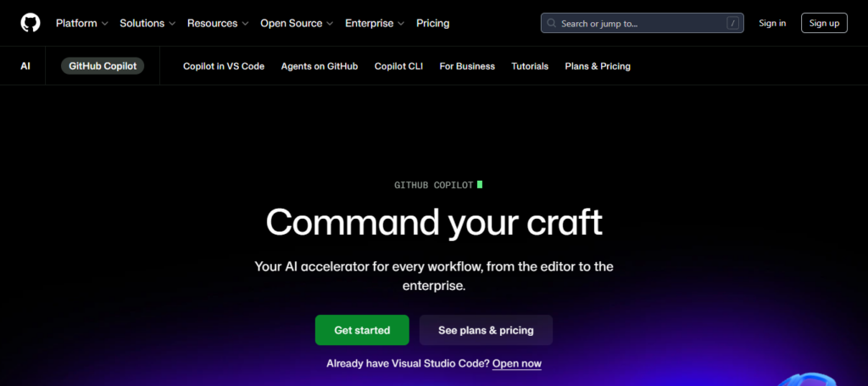Open Agents on GitHub tab
Screen dimensions: 868x386
[320, 66]
